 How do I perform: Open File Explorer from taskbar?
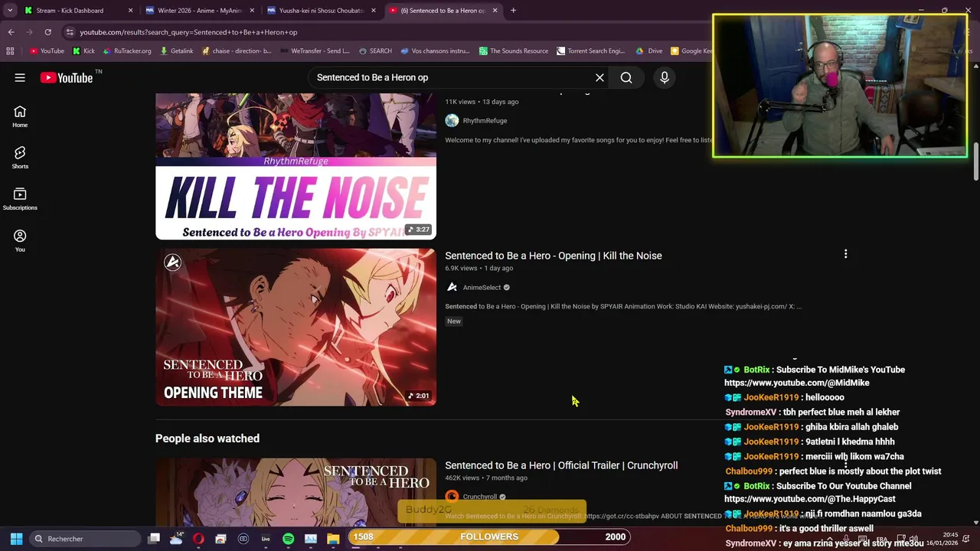(333, 539)
